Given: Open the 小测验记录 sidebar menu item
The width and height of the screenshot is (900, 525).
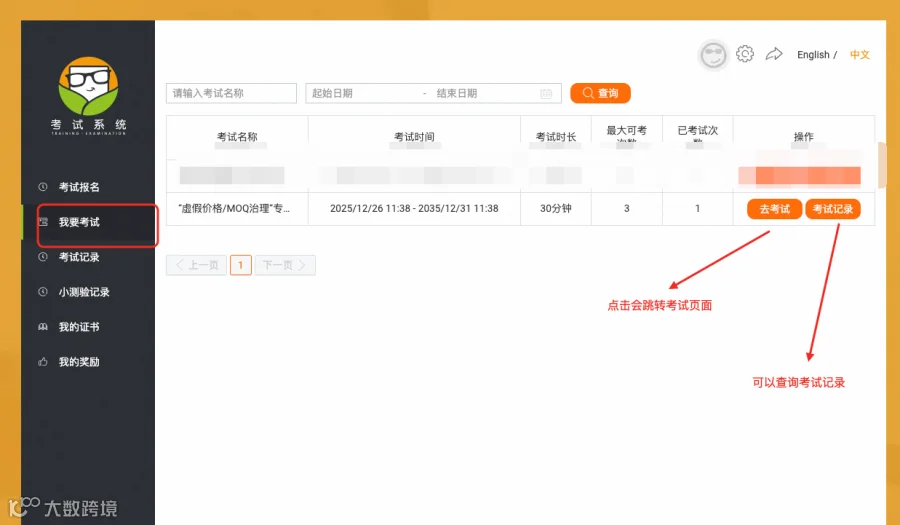Looking at the screenshot, I should coord(88,292).
